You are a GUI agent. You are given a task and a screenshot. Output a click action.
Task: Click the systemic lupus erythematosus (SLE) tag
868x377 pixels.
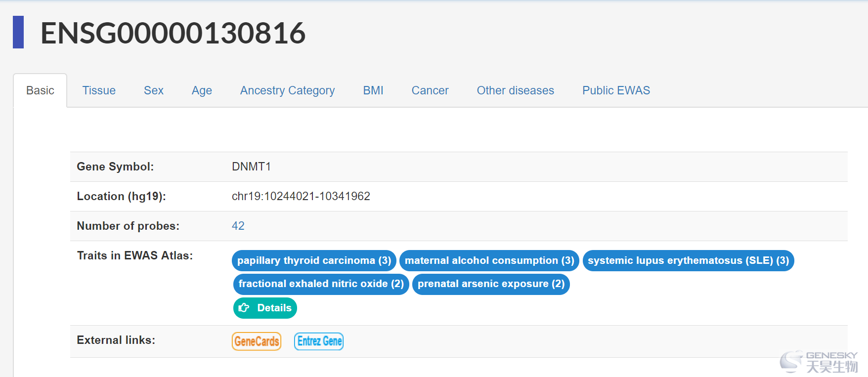coord(689,260)
